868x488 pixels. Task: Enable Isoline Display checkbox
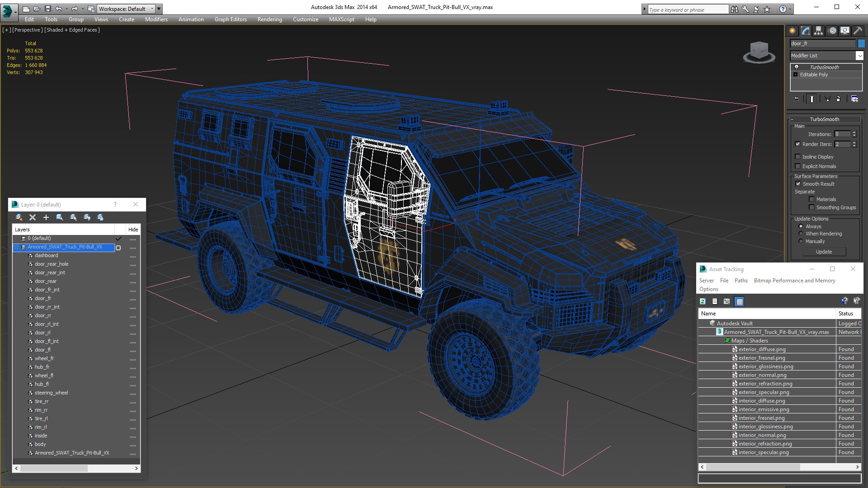(x=797, y=157)
